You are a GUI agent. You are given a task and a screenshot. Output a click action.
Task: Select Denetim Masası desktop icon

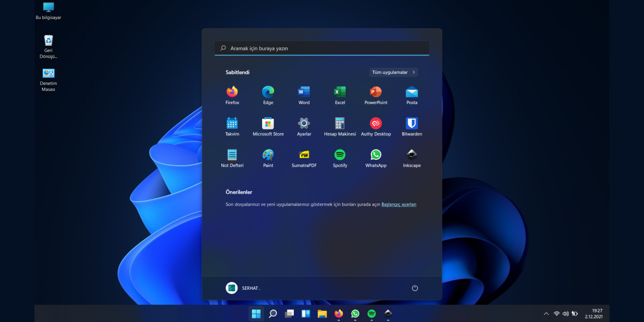[x=48, y=80]
